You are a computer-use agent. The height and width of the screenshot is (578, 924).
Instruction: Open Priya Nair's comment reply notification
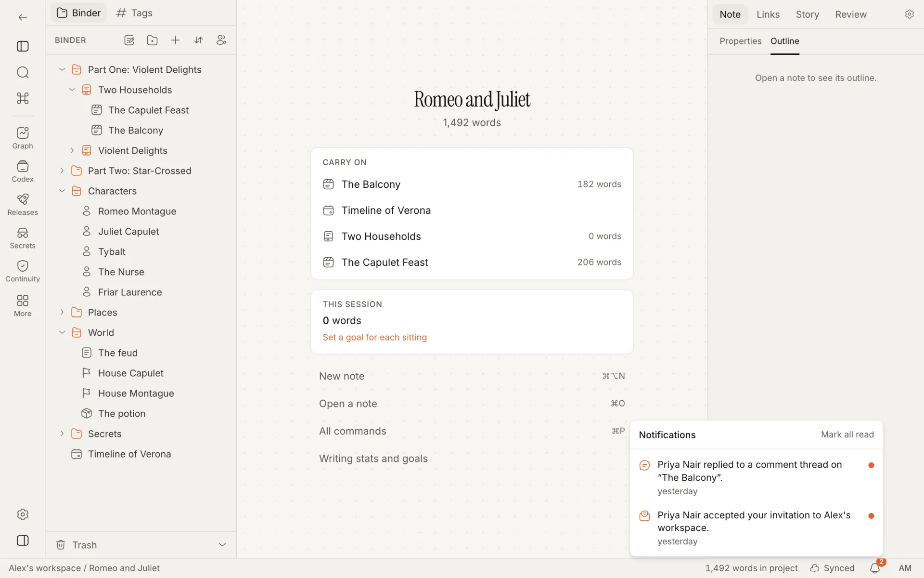click(756, 477)
